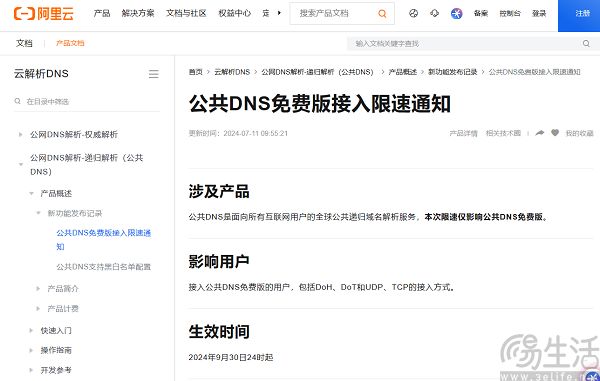Click the blue 注册 register button
The width and height of the screenshot is (600, 381).
tap(579, 16)
